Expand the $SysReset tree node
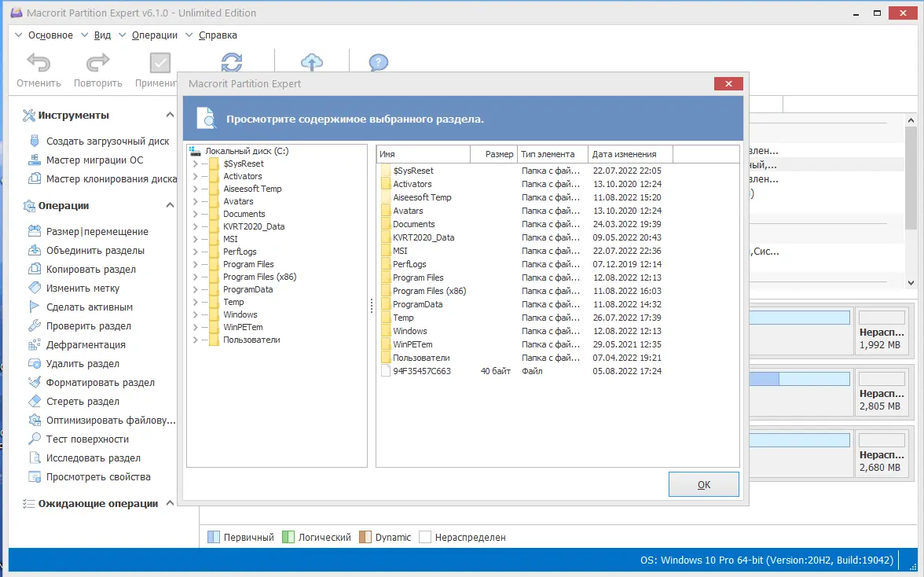 coord(195,164)
